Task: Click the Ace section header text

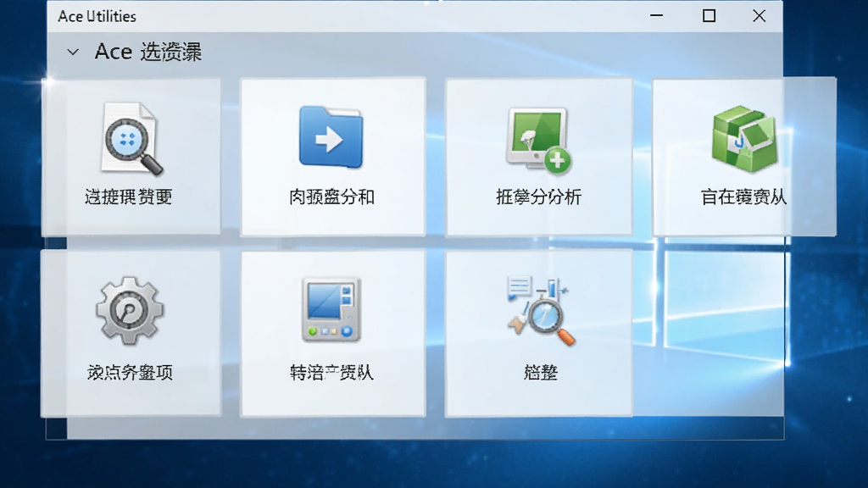Action: [x=147, y=52]
